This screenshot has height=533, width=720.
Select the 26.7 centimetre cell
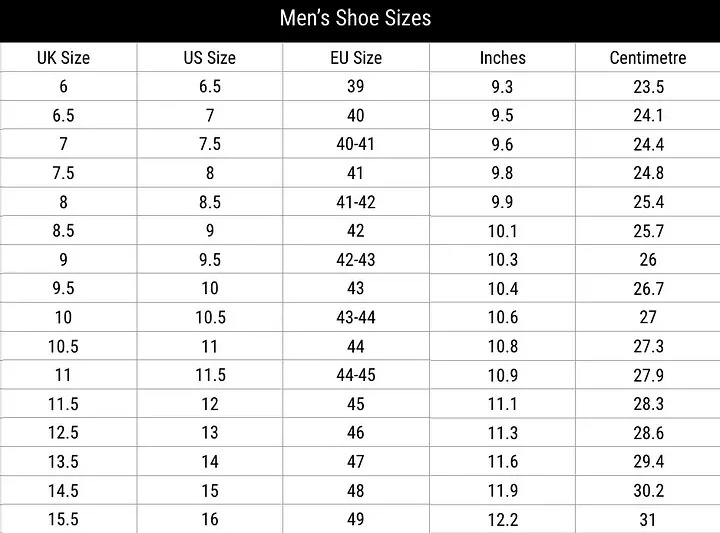click(x=648, y=289)
